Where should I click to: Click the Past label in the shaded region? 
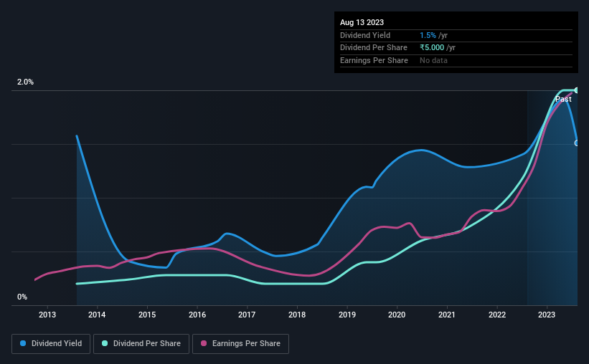(x=563, y=99)
